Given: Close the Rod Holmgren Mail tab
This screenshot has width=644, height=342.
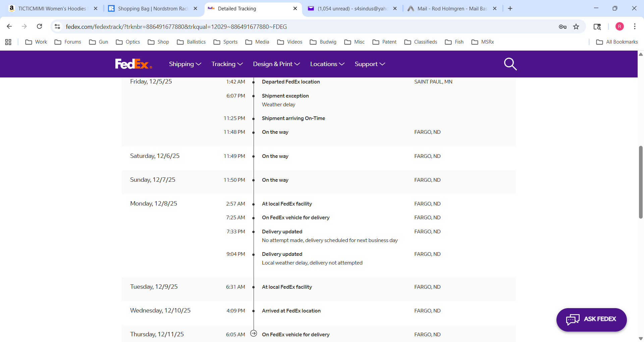Looking at the screenshot, I should coord(495,8).
